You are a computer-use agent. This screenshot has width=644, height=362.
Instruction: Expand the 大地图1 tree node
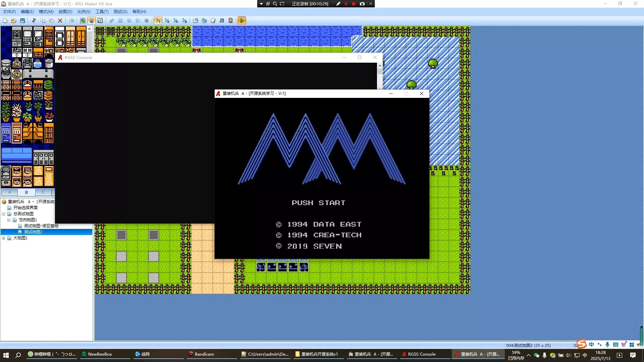pyautogui.click(x=4, y=238)
